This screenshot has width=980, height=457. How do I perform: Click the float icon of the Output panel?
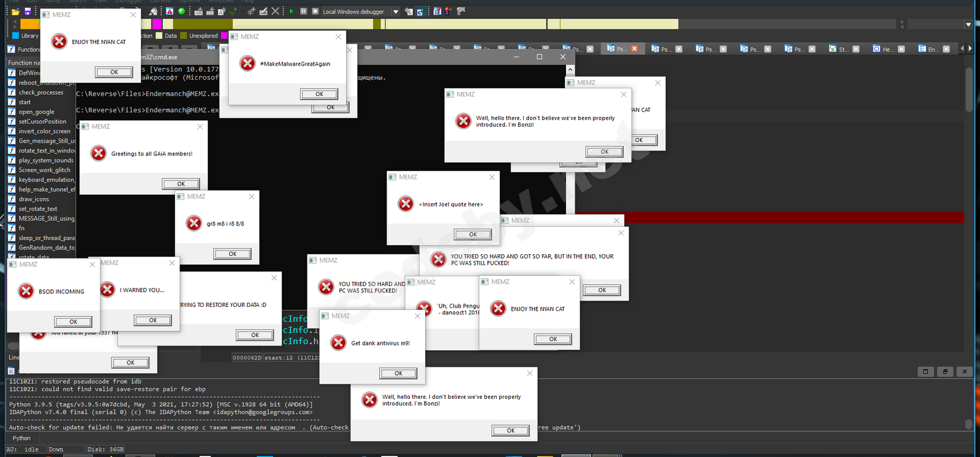pos(945,371)
